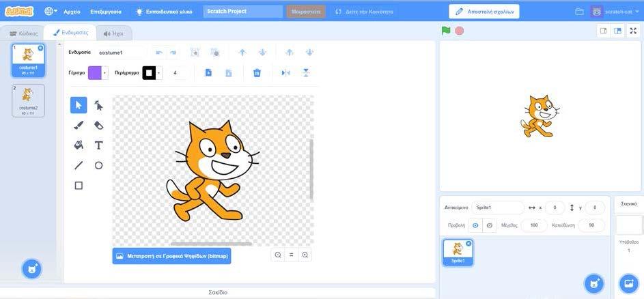Click the sprite x position field
The image size is (644, 299).
555,208
